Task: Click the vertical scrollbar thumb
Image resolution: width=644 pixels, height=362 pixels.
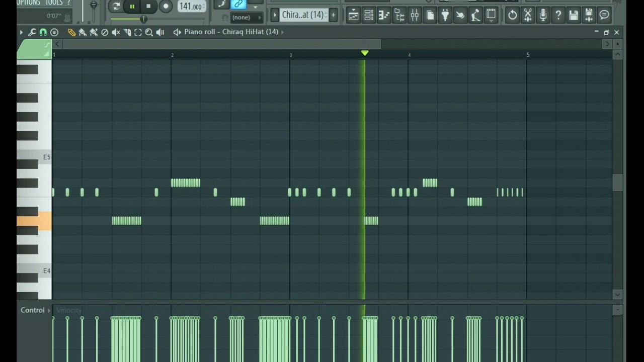Action: point(617,183)
